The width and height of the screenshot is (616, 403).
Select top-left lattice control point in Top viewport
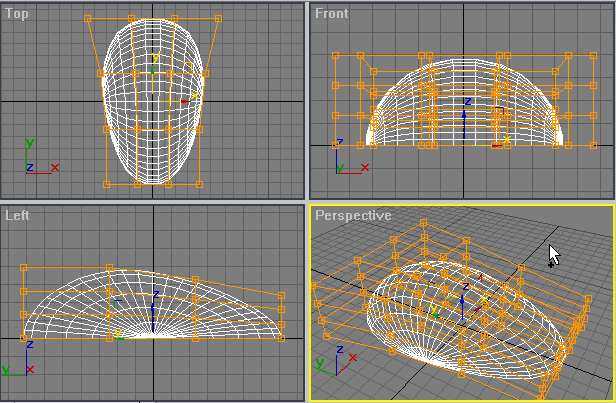click(88, 18)
